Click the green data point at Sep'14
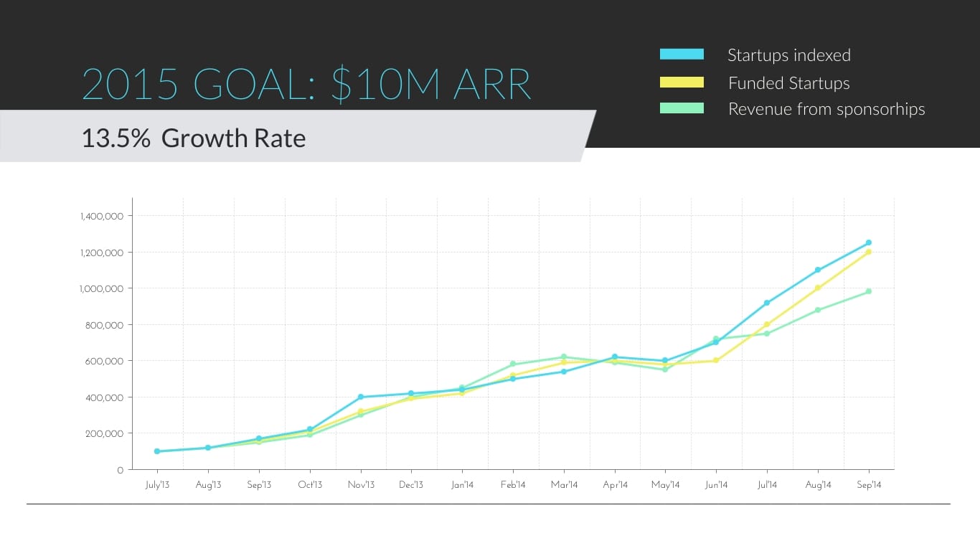 (868, 291)
